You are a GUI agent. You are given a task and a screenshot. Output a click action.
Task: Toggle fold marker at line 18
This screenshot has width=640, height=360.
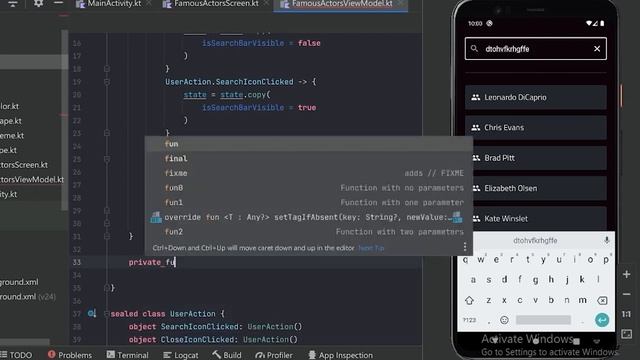pos(107,69)
